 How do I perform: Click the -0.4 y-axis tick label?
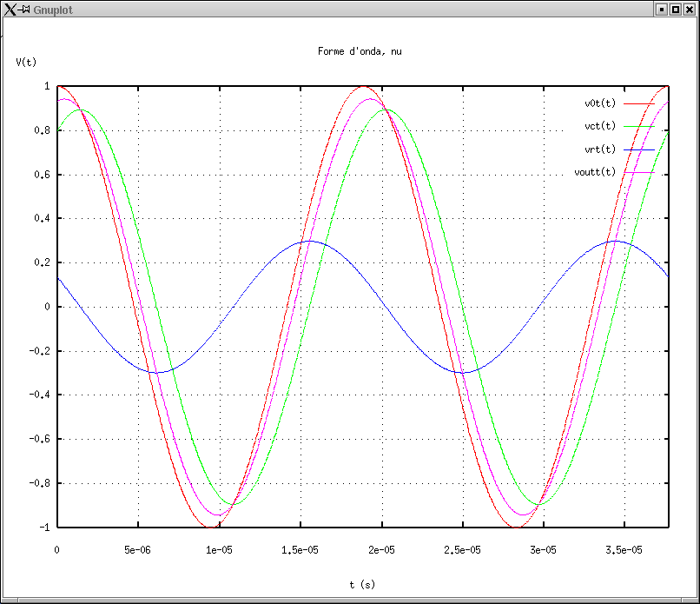pyautogui.click(x=40, y=395)
